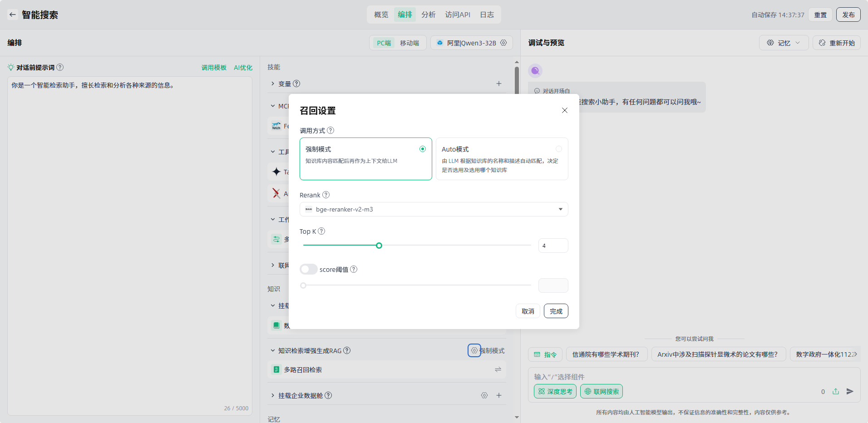Select the 强制模式 radio option
Screen dimensions: 868x423
[422, 149]
